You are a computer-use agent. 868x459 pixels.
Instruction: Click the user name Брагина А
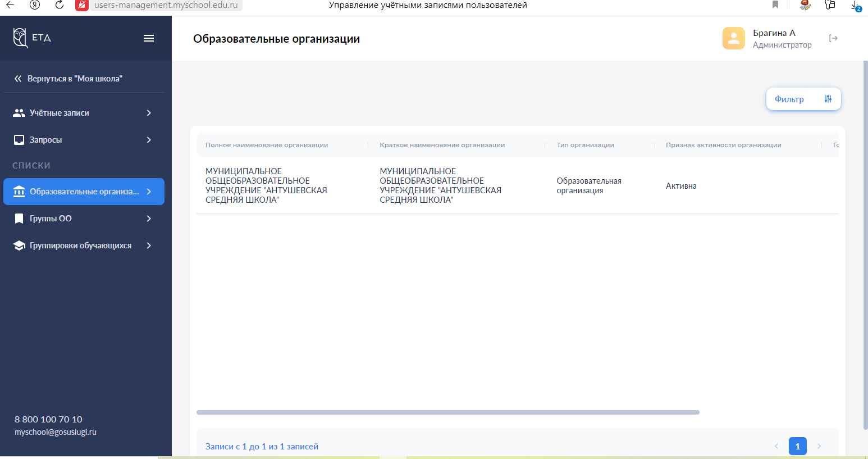click(774, 33)
